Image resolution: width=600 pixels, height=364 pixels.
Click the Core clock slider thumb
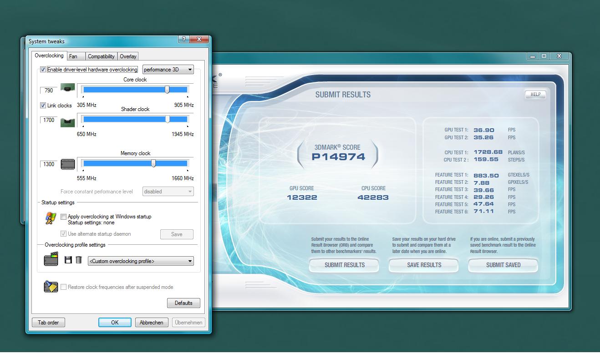pos(167,90)
